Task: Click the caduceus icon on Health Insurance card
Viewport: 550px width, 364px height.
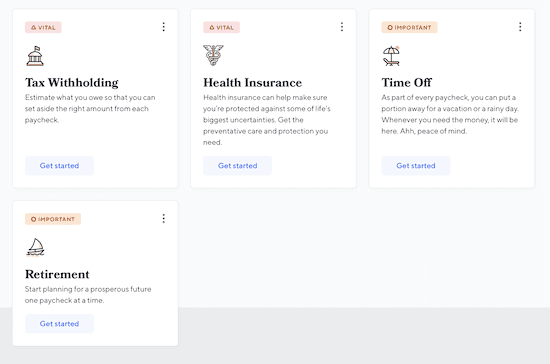Action: 213,55
